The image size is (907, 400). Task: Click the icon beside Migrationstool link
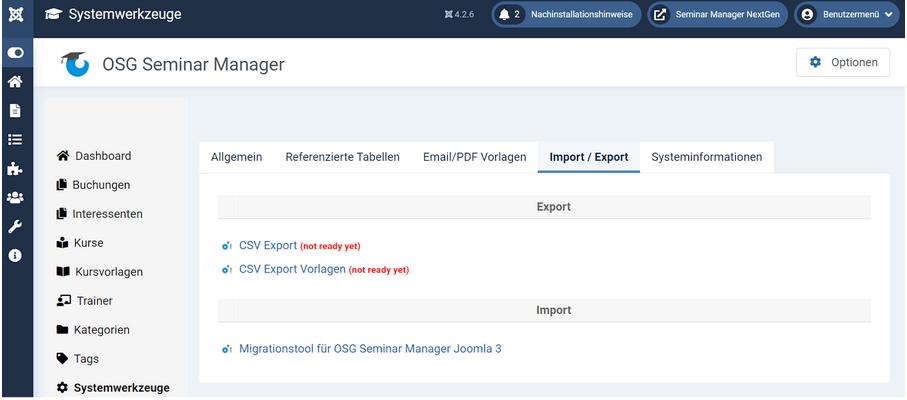pos(227,350)
